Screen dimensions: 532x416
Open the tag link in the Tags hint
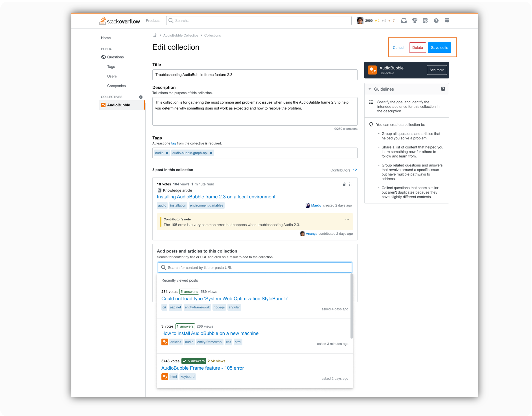coord(173,143)
